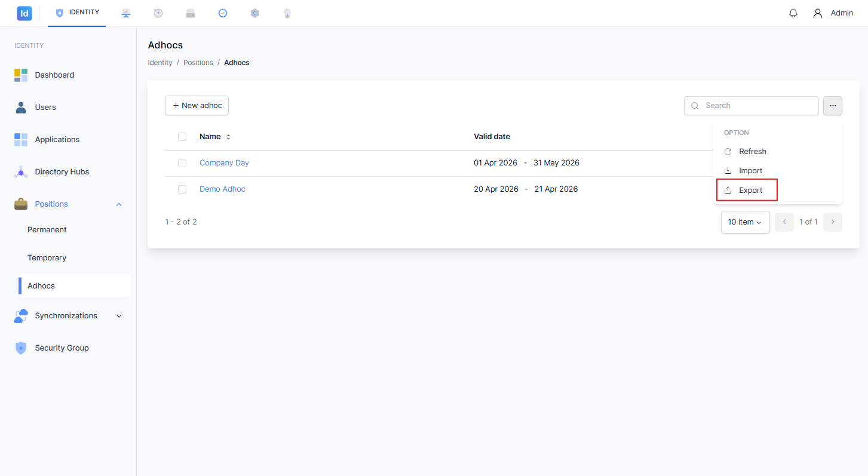Click the Valid date column header

click(x=492, y=137)
